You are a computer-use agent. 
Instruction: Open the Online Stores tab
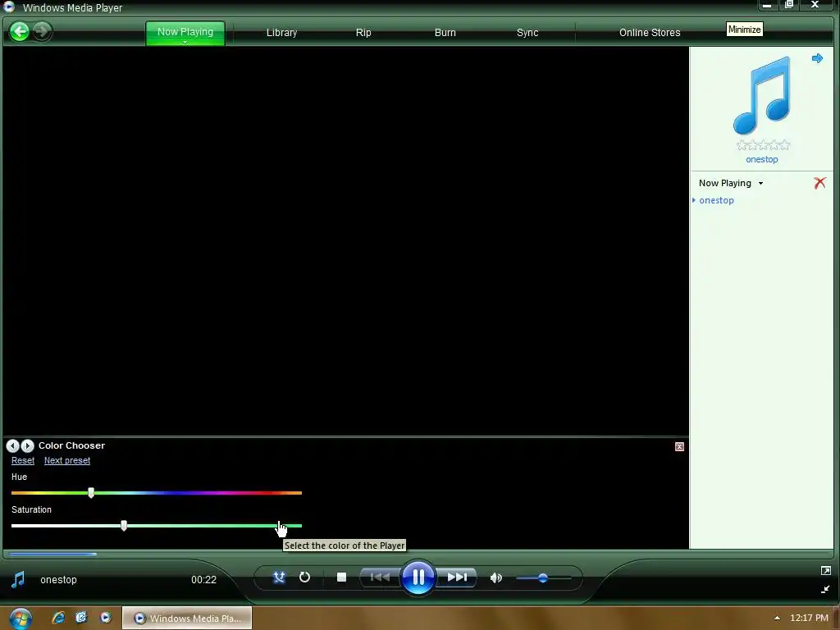[650, 33]
